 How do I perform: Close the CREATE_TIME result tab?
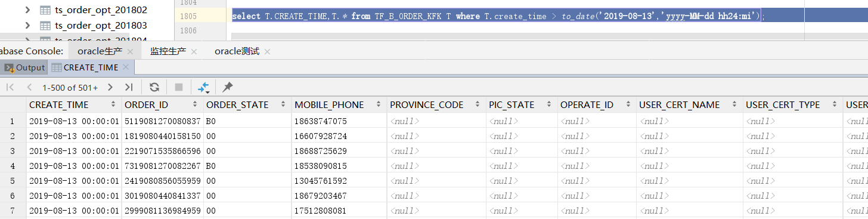(126, 67)
